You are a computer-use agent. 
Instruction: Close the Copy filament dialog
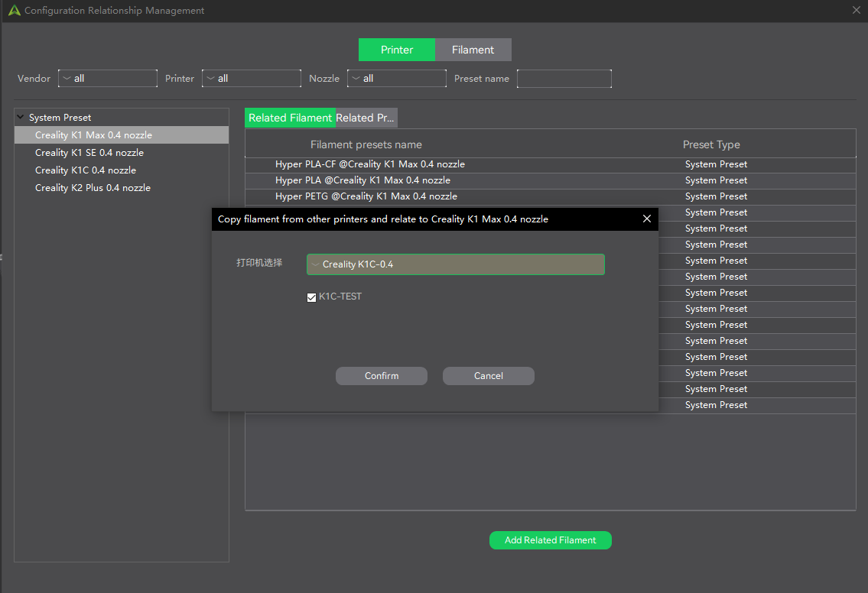click(x=646, y=219)
